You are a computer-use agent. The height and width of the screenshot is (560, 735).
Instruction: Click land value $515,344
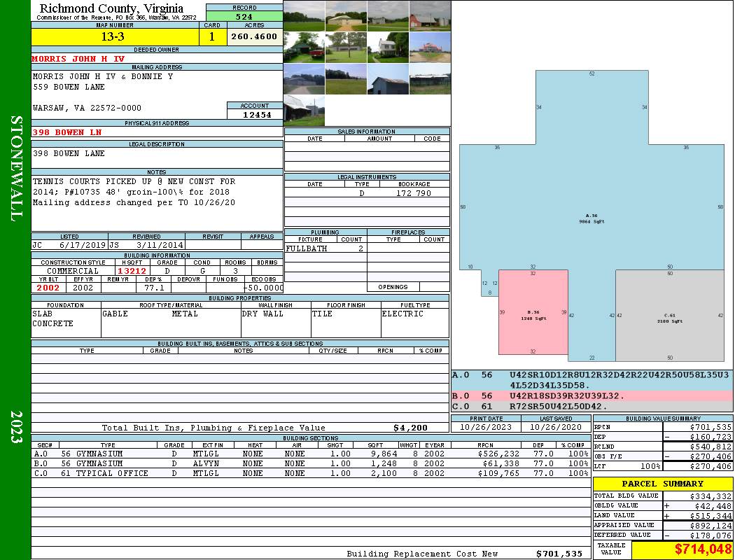tap(710, 516)
